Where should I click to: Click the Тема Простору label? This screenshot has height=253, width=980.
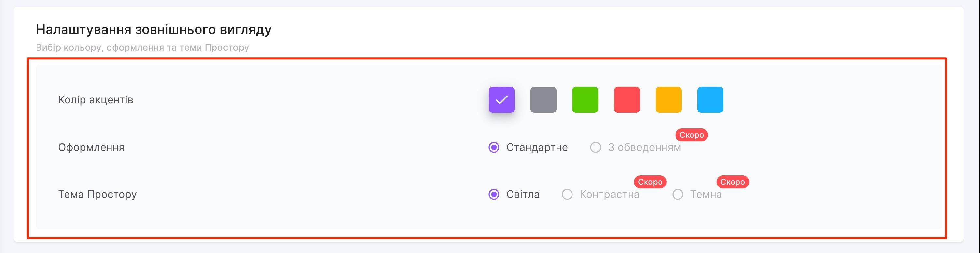pos(98,194)
